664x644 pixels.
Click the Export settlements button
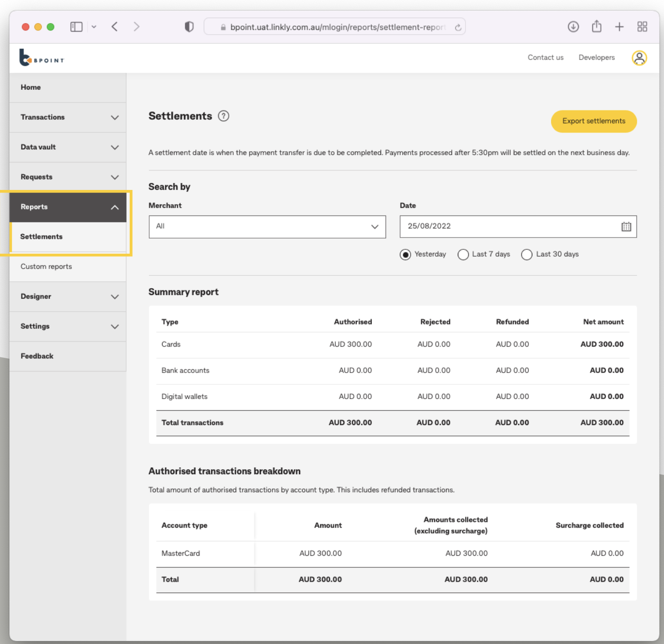click(593, 121)
